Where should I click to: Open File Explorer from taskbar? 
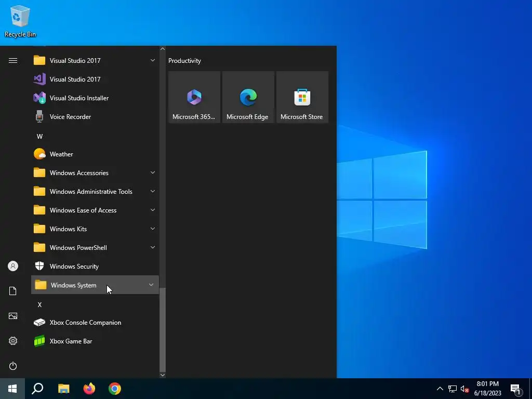(x=63, y=389)
